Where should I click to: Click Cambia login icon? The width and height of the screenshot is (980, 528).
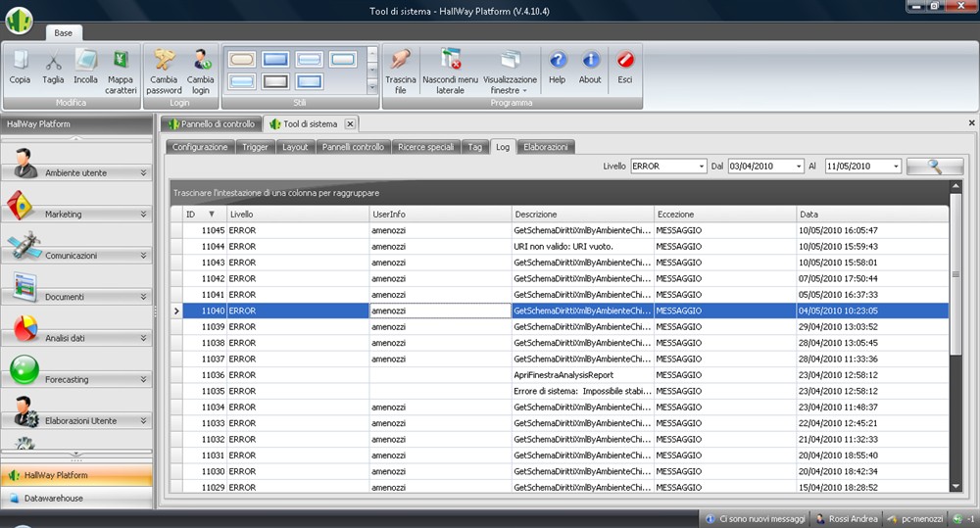[201, 60]
